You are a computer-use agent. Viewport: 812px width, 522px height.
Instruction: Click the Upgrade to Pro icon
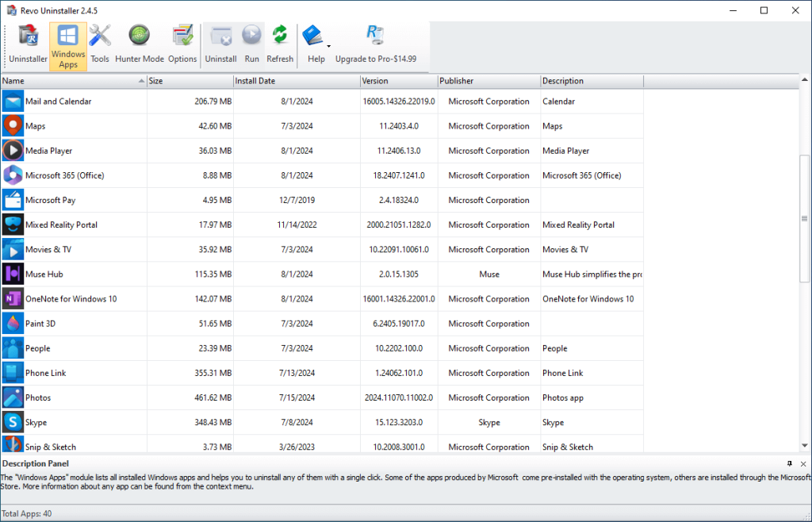click(375, 35)
